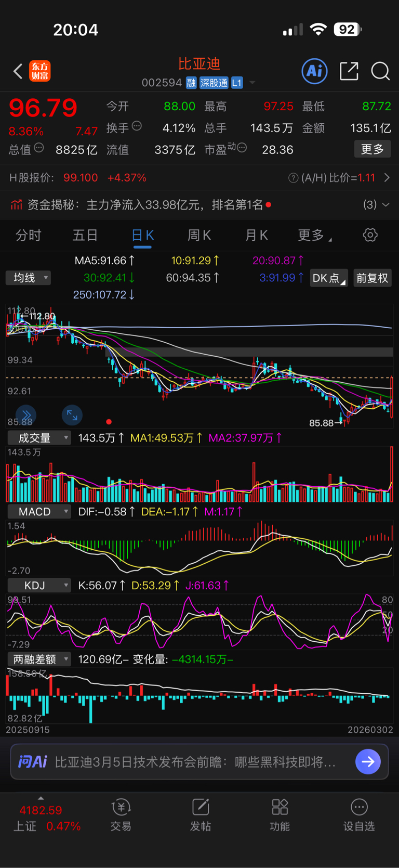Tap the info icon beside 总值
Screen dimensions: 399x868
point(39,148)
